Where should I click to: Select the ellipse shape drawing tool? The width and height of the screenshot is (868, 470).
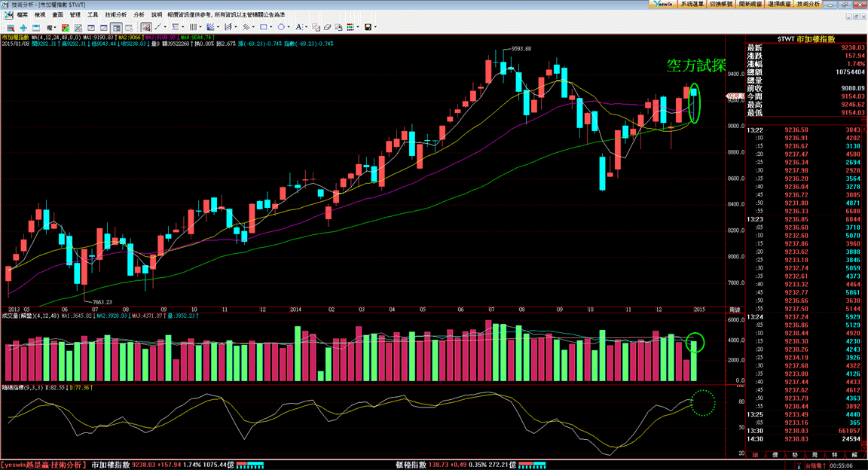pos(281,26)
